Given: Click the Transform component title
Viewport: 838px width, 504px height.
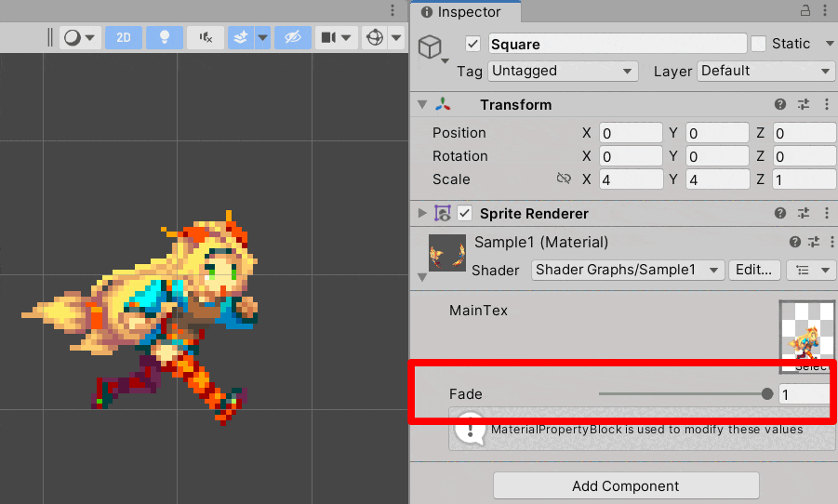Looking at the screenshot, I should point(516,105).
